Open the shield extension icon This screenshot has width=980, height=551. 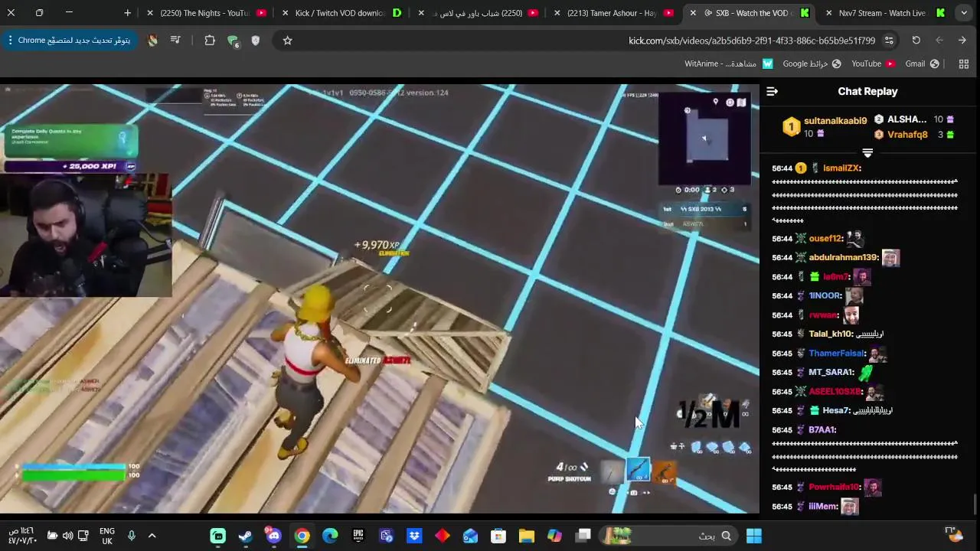coord(256,41)
